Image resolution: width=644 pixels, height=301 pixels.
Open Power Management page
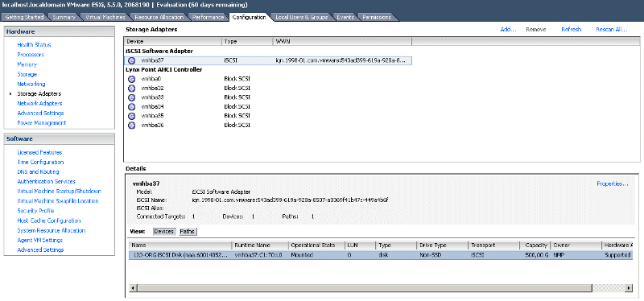[42, 123]
